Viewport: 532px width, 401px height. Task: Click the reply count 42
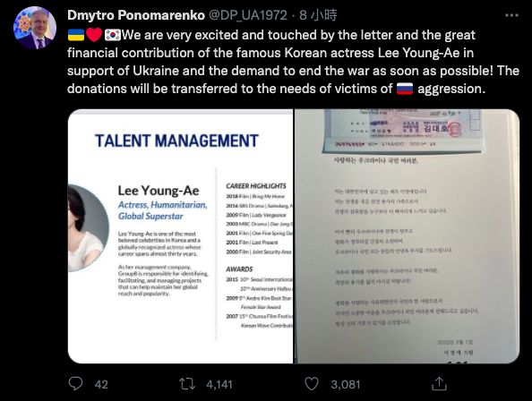pyautogui.click(x=101, y=384)
